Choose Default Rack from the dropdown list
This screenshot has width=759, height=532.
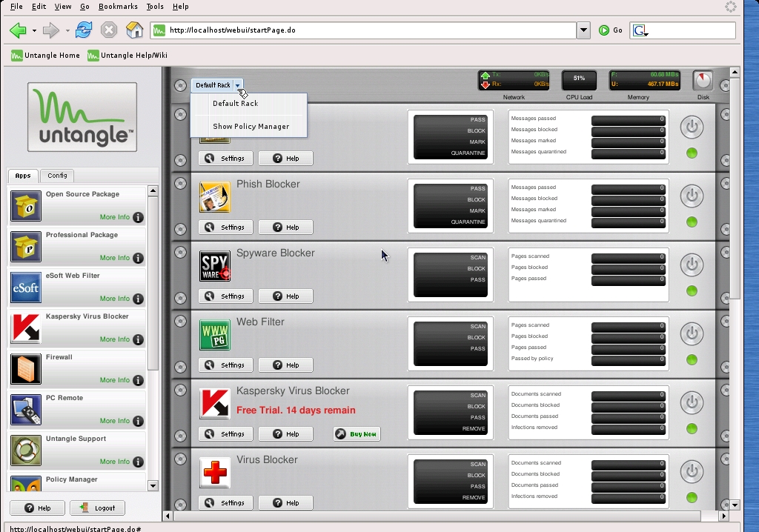(249, 104)
